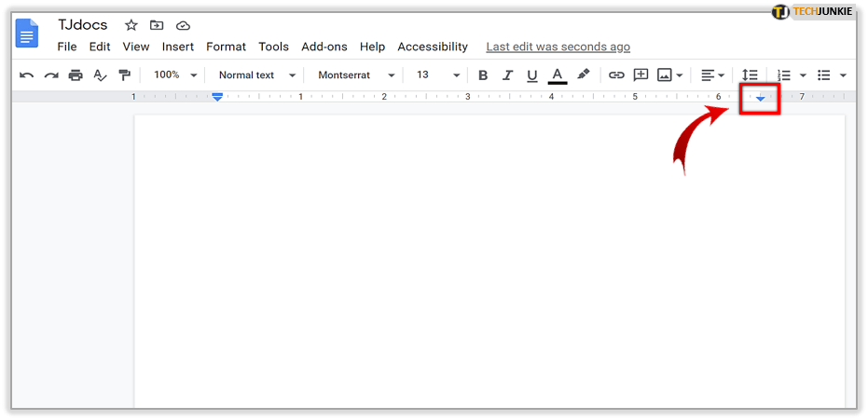Open the Insert menu
The image size is (868, 420).
178,47
